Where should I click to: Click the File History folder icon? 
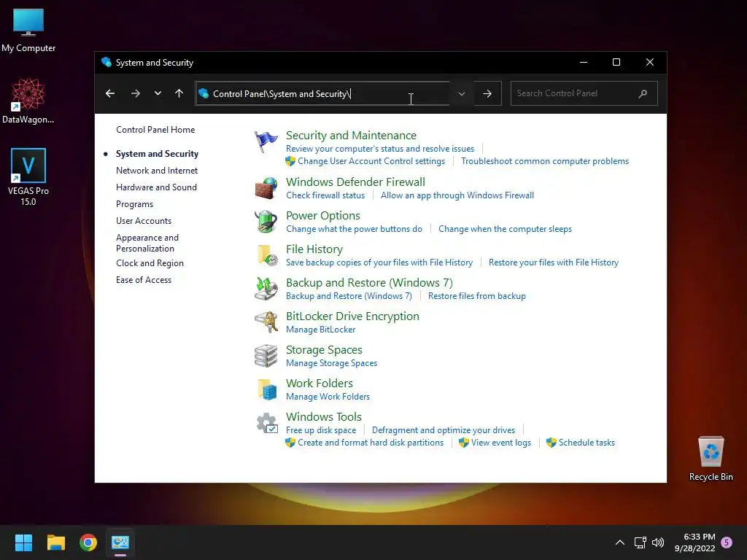tap(267, 254)
